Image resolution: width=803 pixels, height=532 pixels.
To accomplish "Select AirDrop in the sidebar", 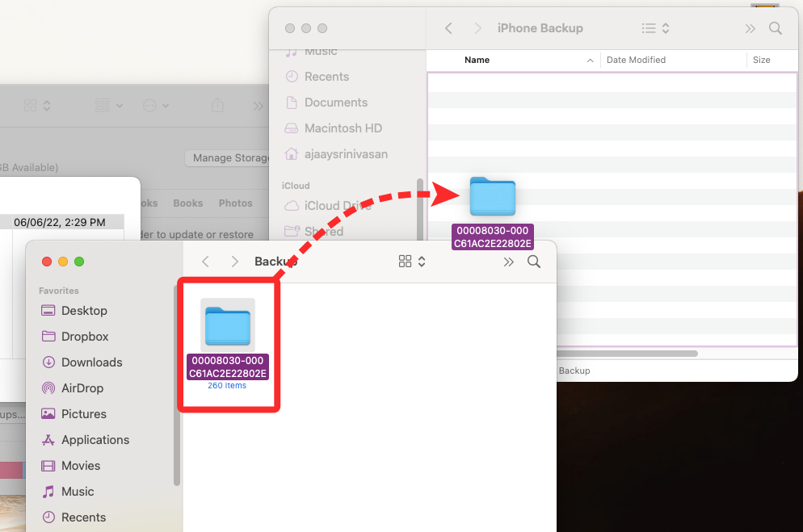I will [72, 388].
